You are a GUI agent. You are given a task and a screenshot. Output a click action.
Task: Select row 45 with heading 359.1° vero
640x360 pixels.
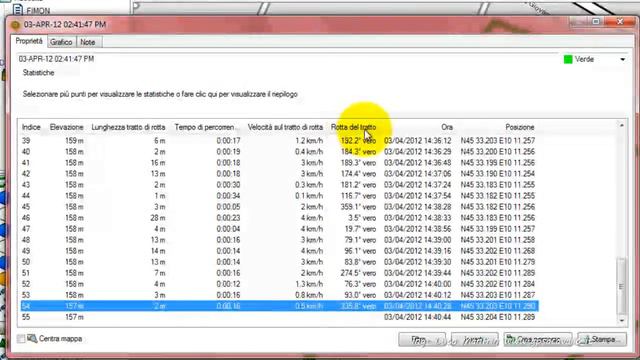(280, 207)
